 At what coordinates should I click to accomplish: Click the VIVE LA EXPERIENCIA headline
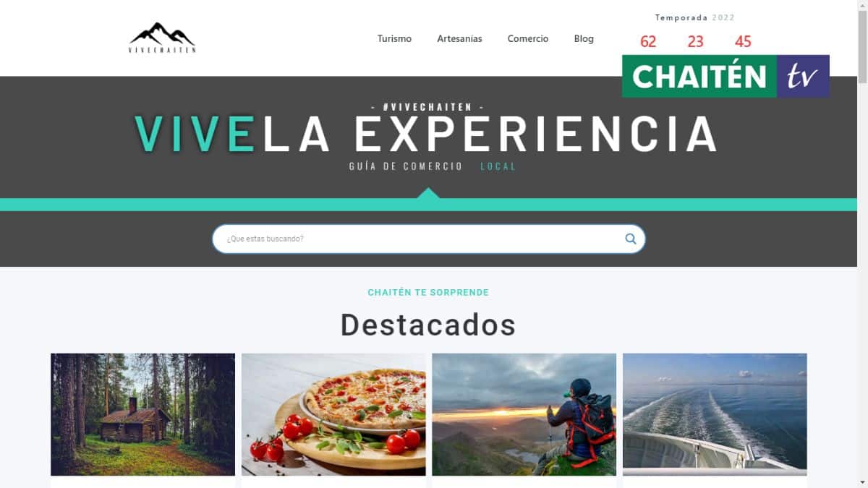[426, 134]
